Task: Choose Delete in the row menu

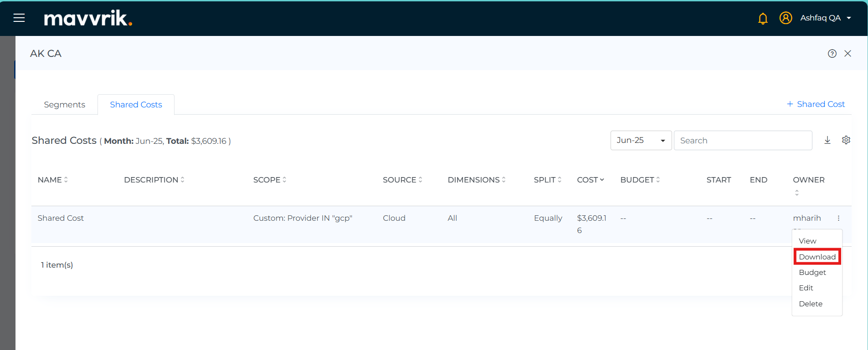Action: click(x=811, y=304)
